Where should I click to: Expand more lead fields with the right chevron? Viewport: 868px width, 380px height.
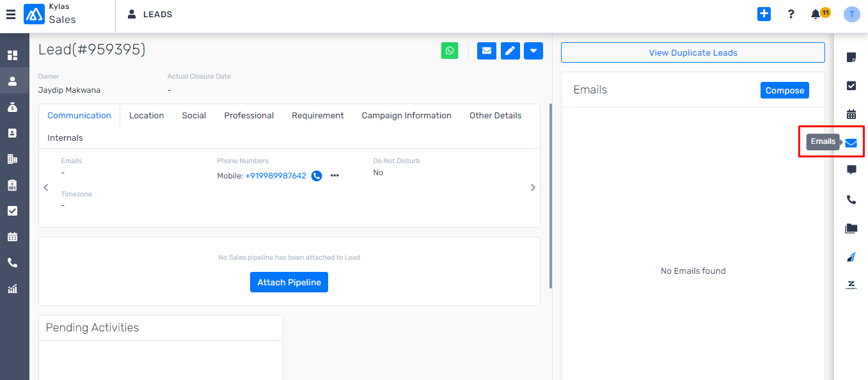(x=533, y=187)
